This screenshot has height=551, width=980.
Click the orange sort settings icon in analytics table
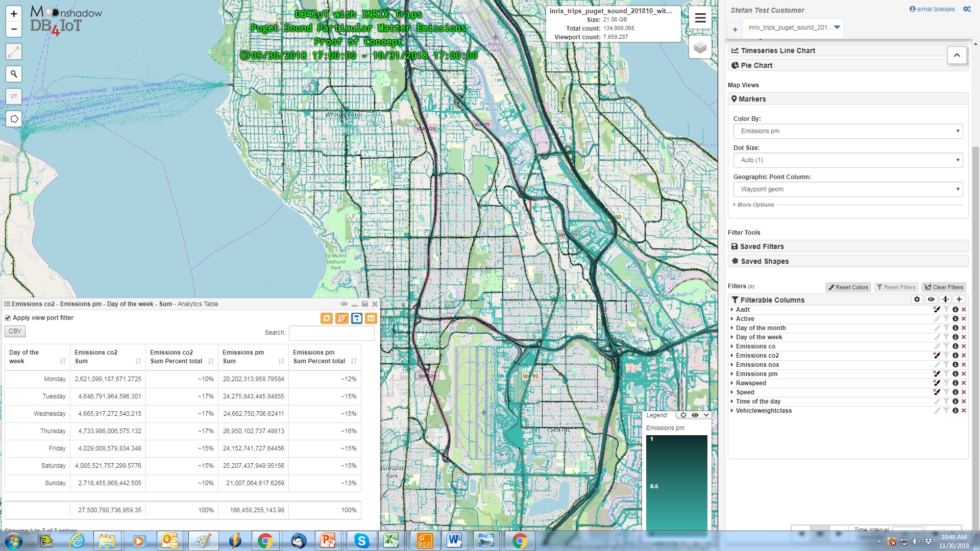click(x=342, y=318)
